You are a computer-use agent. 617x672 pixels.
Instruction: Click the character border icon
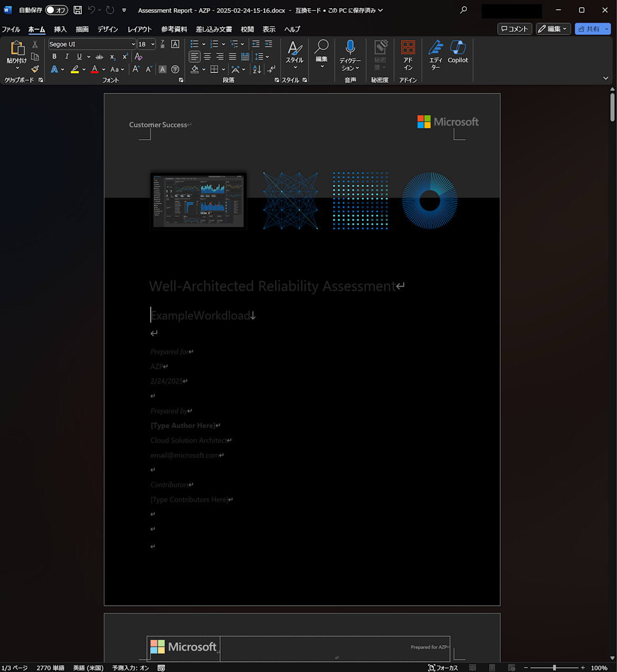point(175,44)
